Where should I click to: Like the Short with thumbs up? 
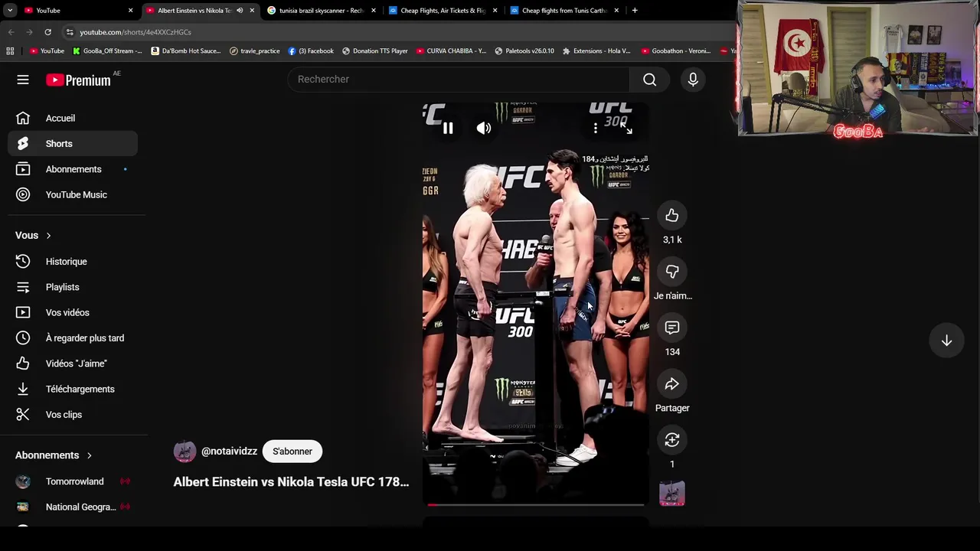(672, 216)
